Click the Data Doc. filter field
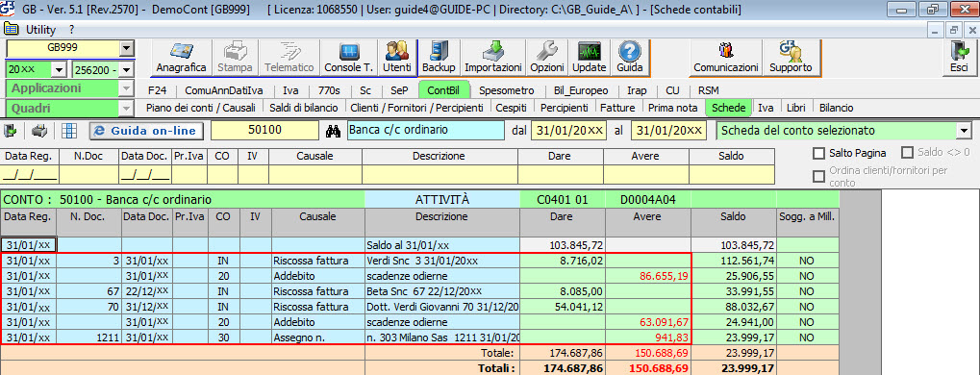Image resolution: width=980 pixels, height=375 pixels. pos(145,174)
